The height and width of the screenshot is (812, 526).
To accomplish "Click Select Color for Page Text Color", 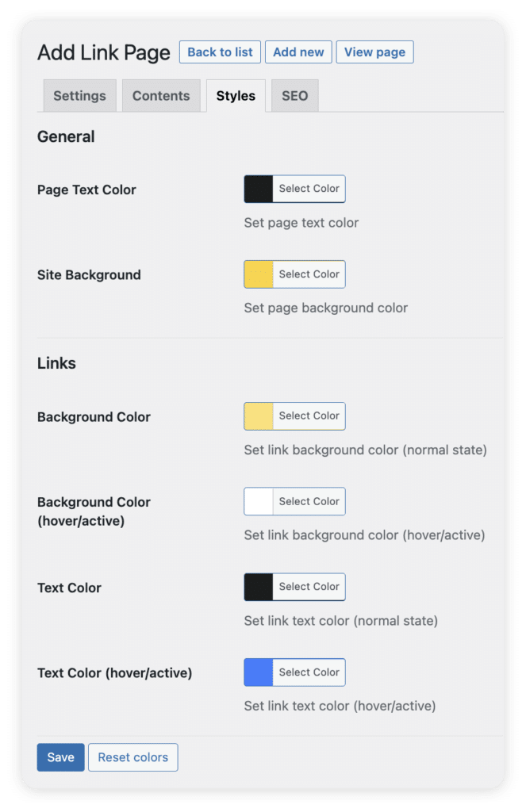I will tap(309, 189).
